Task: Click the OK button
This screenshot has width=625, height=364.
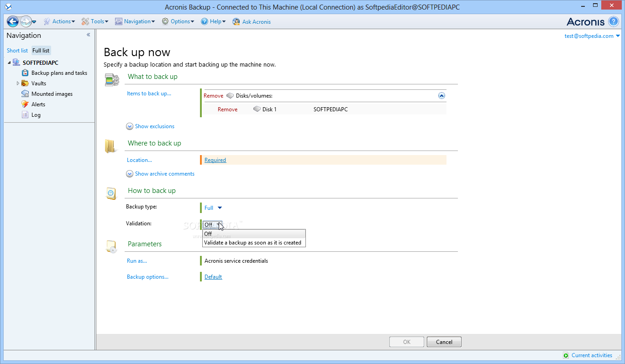Action: click(x=407, y=342)
